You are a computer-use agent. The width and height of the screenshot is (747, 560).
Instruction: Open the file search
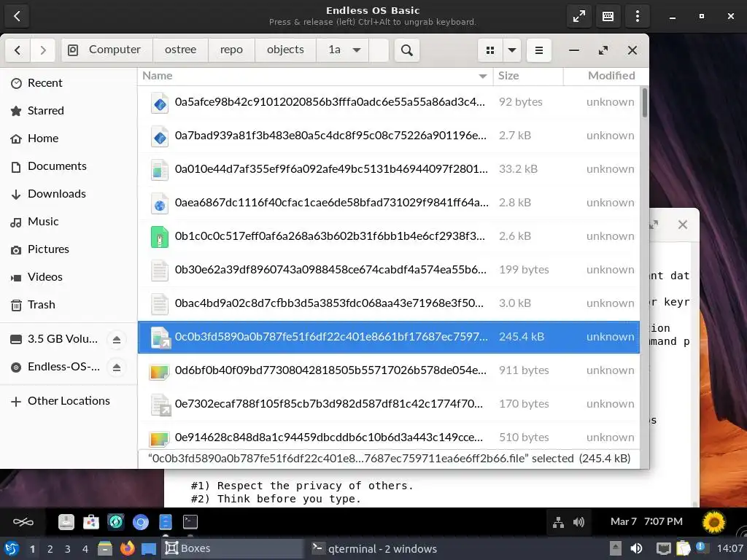(407, 50)
